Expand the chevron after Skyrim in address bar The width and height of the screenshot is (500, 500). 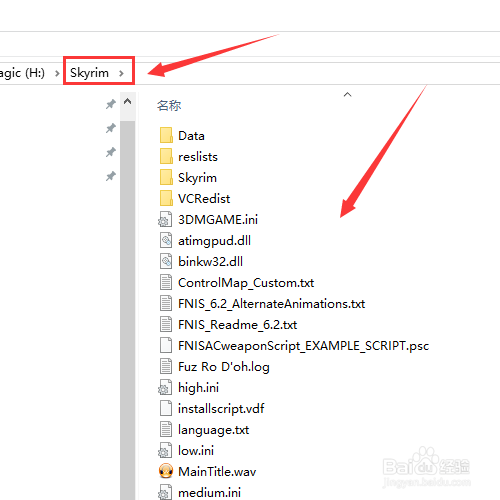tap(121, 73)
